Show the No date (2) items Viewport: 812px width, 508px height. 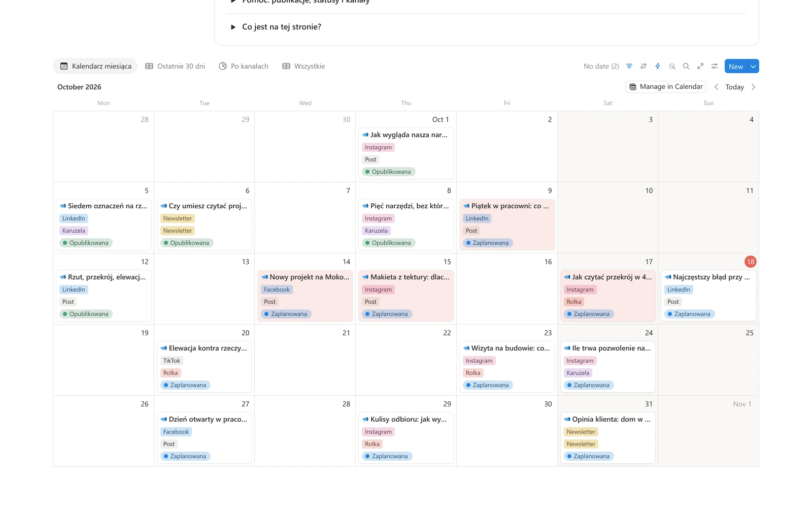pos(601,66)
